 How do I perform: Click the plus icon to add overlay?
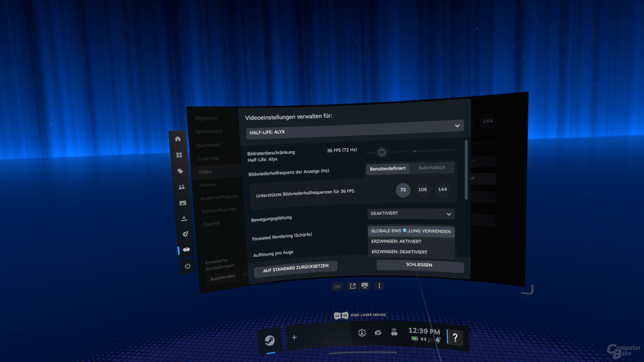pos(294,337)
